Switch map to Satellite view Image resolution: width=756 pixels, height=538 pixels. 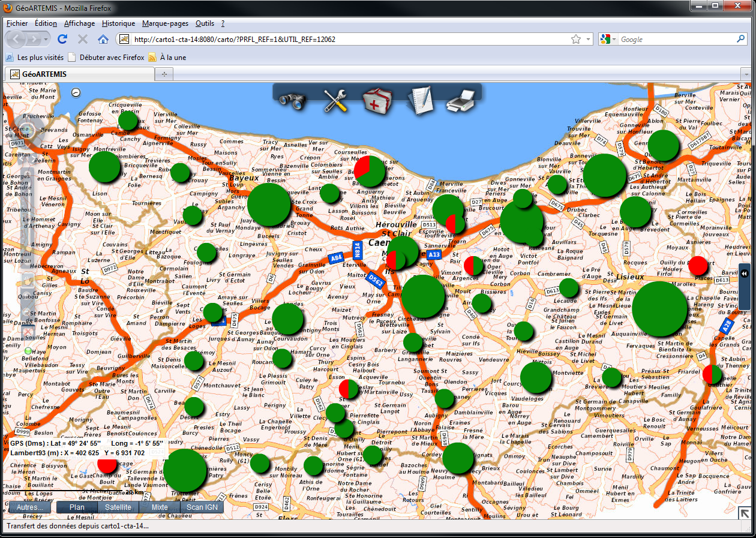(x=118, y=507)
